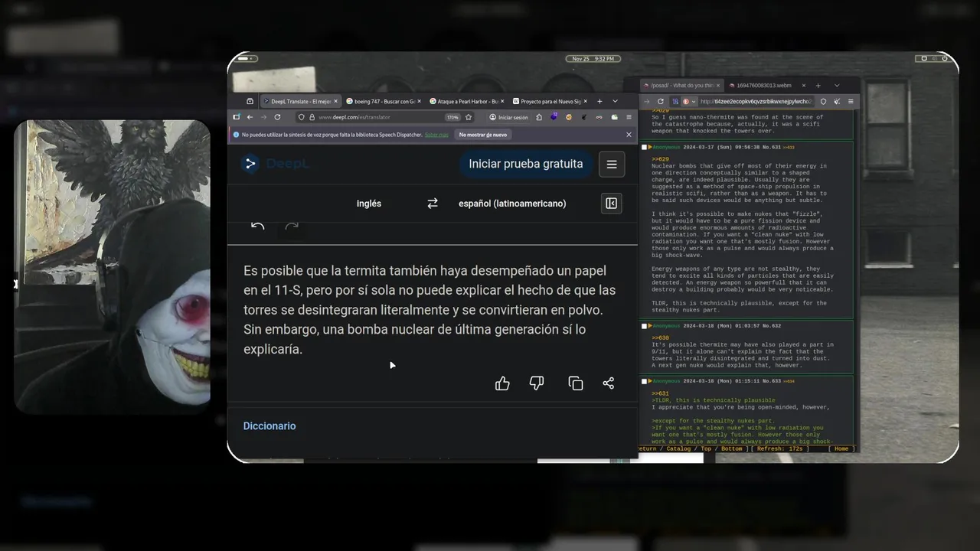Click the padlock icon in DeepL address bar
The height and width of the screenshot is (551, 980).
[312, 117]
